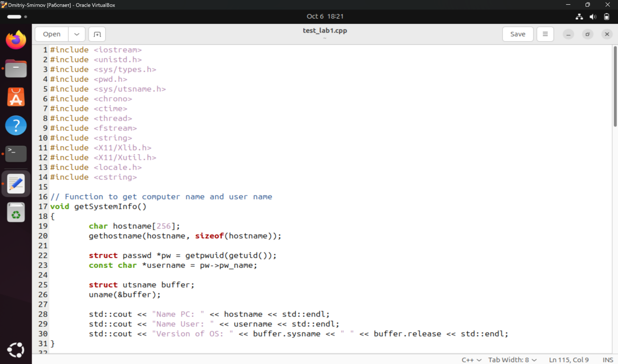Click the #include <thread> line
The height and width of the screenshot is (364, 618).
coord(91,118)
